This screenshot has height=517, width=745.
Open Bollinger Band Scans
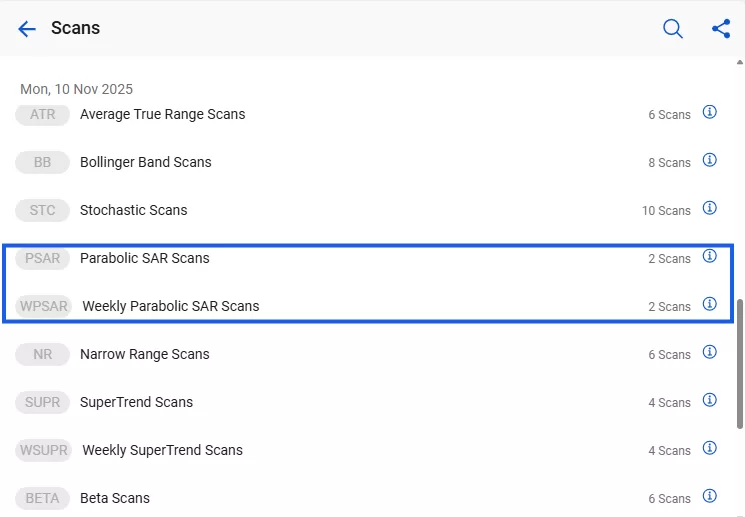click(146, 162)
